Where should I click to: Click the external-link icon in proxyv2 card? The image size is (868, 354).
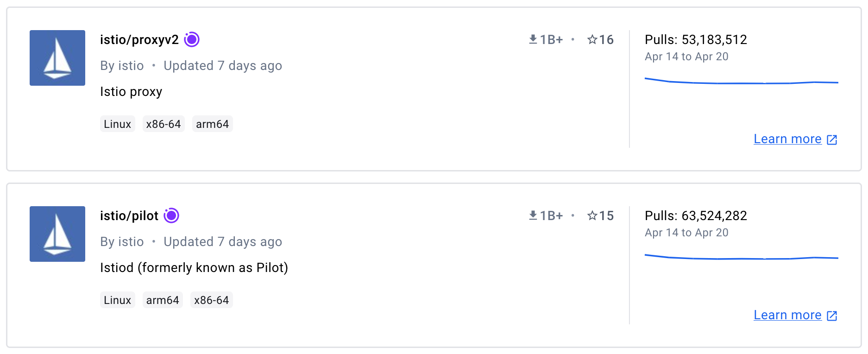point(832,139)
